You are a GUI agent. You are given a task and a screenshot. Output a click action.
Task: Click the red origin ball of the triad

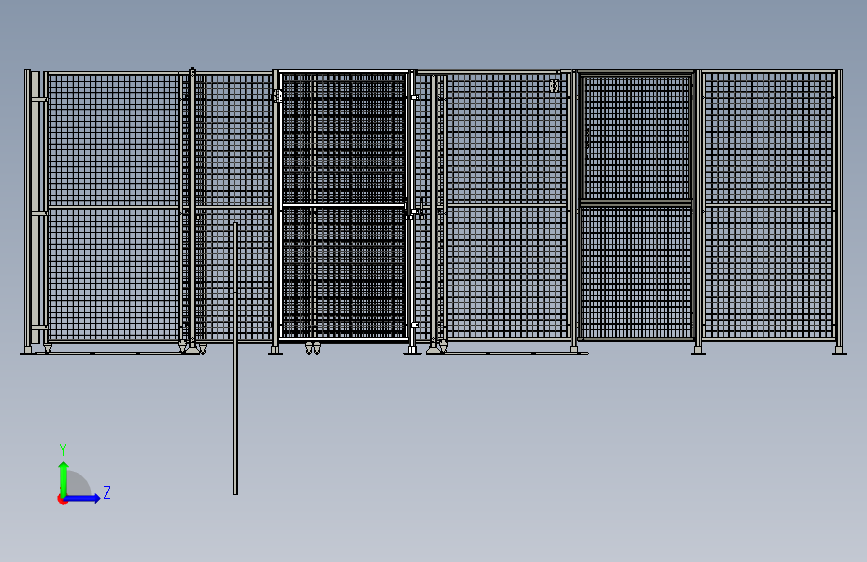click(62, 499)
